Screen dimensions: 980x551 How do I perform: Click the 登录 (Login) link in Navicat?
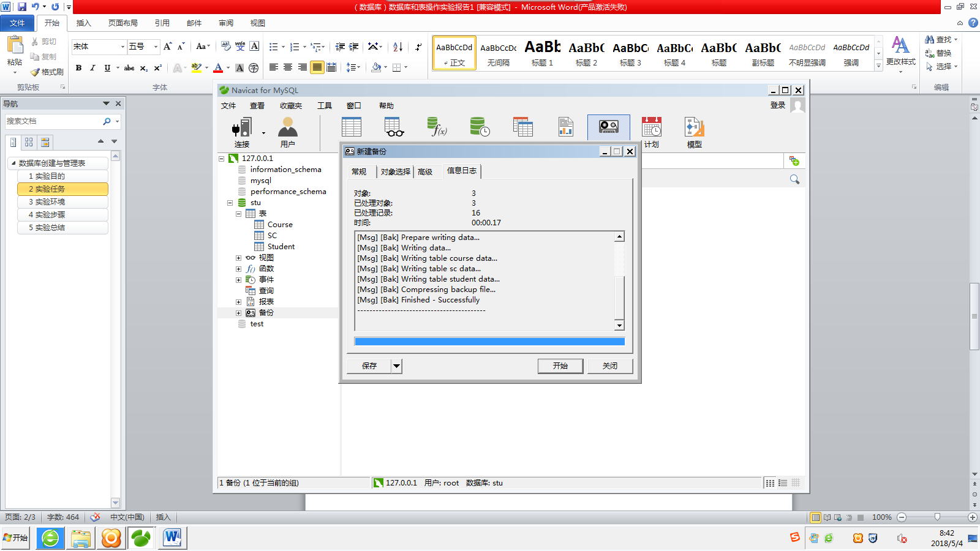[778, 105]
